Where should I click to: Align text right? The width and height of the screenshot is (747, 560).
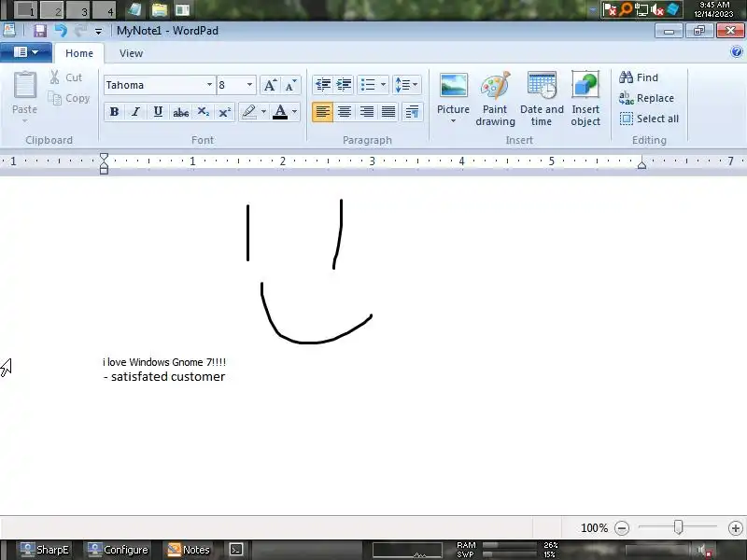click(x=366, y=112)
